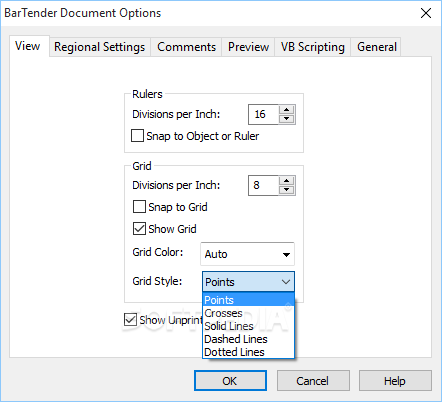Switch to the View tab

coord(29,46)
